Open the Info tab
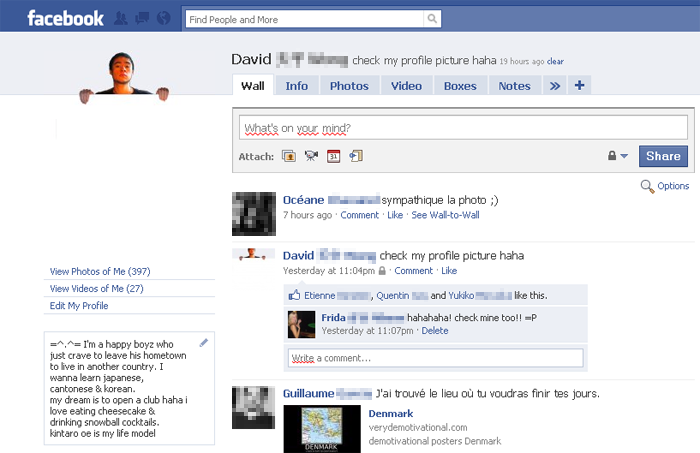Viewport: 700px width, 453px height. coord(297,86)
